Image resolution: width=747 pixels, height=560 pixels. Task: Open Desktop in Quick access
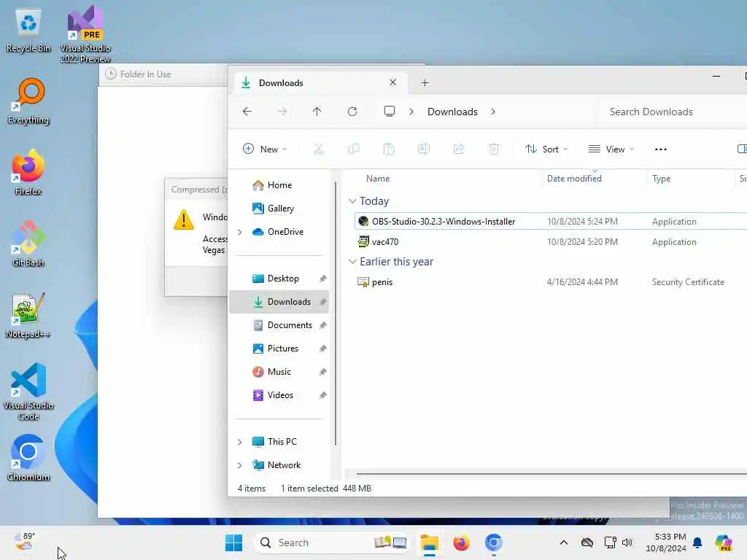(x=279, y=279)
